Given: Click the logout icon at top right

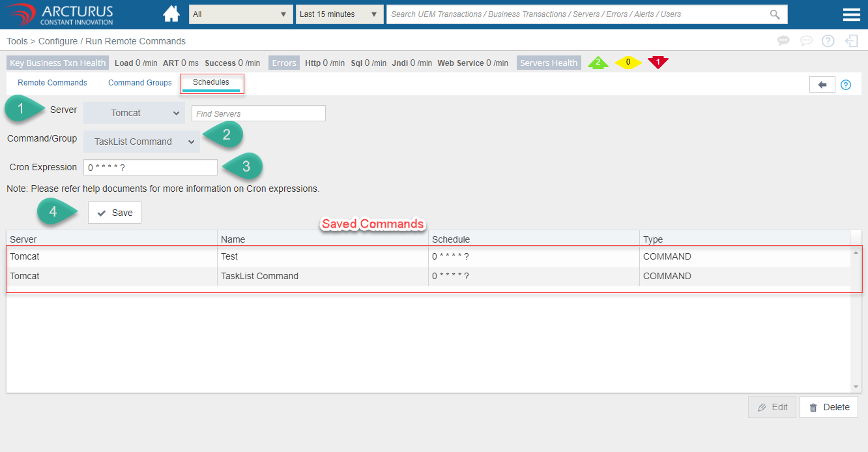Looking at the screenshot, I should pyautogui.click(x=851, y=41).
